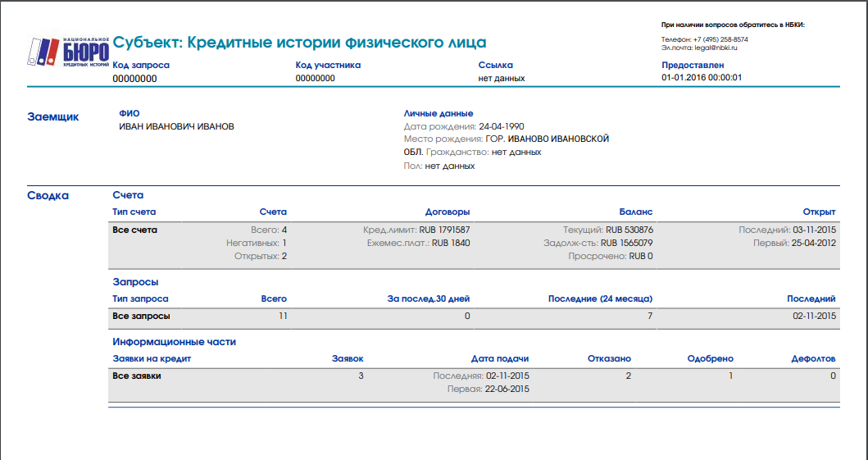Click the 24-month requests value 7
The width and height of the screenshot is (868, 460).
click(x=650, y=316)
